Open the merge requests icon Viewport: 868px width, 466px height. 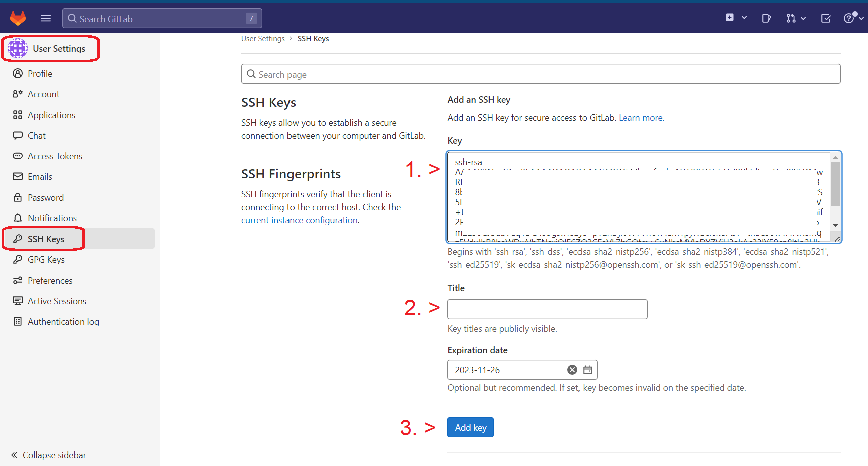(791, 18)
